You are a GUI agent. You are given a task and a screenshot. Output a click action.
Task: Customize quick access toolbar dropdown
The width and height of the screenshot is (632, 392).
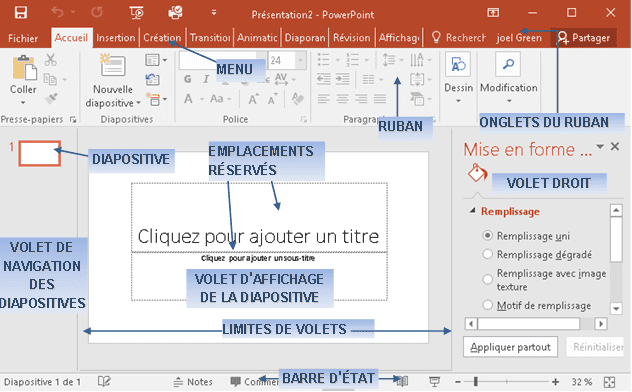pos(214,12)
